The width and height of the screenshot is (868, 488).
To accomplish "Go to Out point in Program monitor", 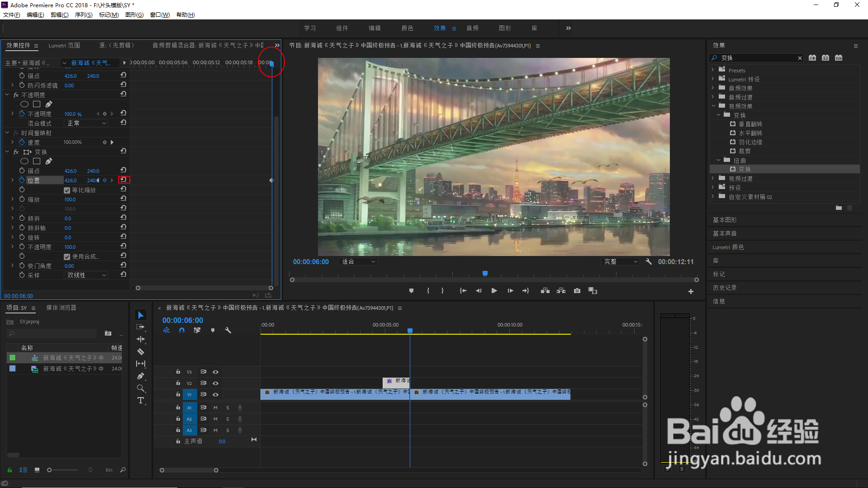I will tap(526, 291).
